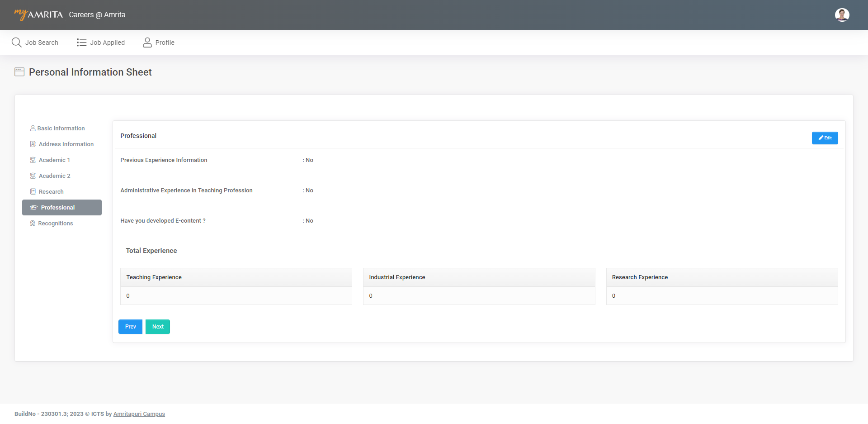Image resolution: width=868 pixels, height=424 pixels.
Task: Click the Profile person icon
Action: click(x=147, y=43)
